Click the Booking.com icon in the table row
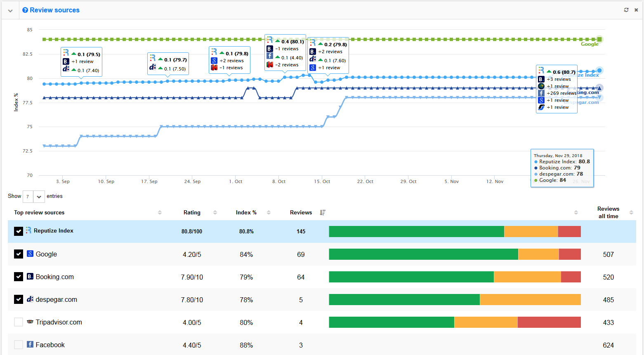Image resolution: width=644 pixels, height=355 pixels. (30, 276)
